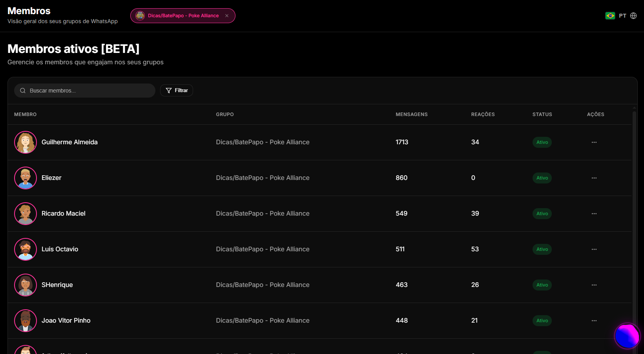
Task: Click message count 463
Action: [x=401, y=285]
